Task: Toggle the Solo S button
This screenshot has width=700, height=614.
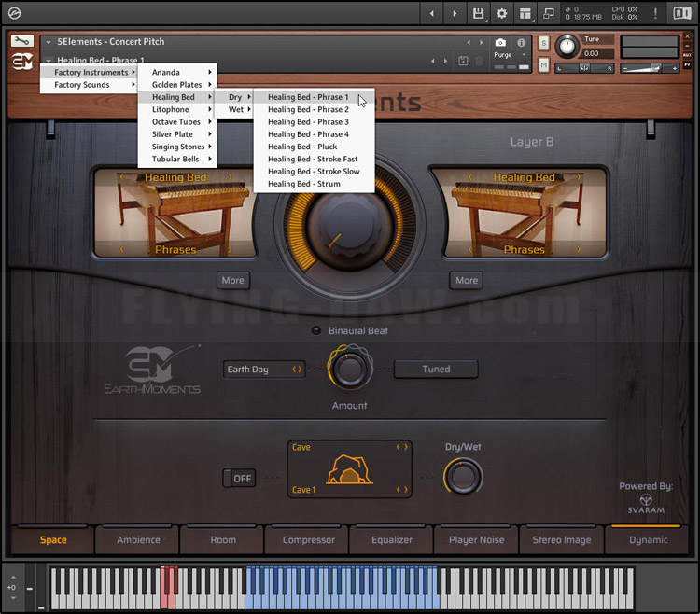Action: point(543,43)
